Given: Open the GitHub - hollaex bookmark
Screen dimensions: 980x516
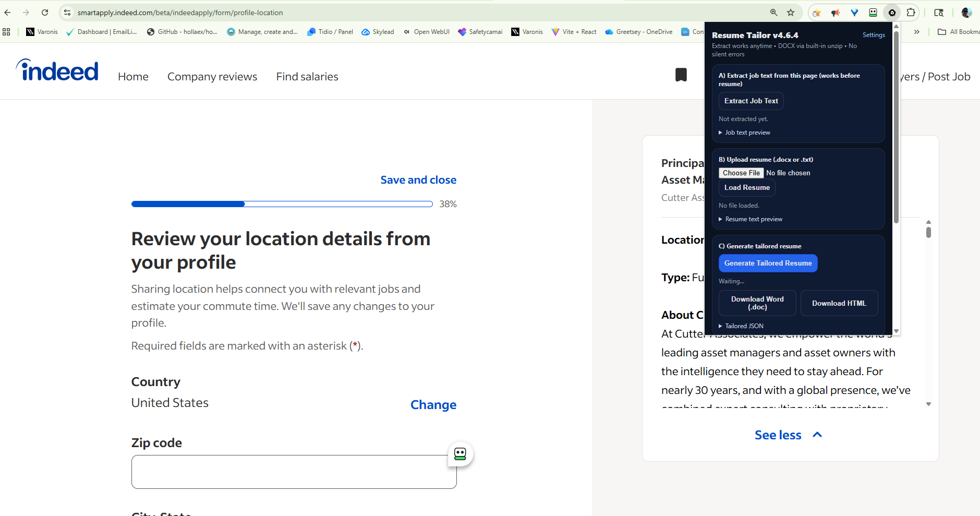Looking at the screenshot, I should tap(182, 32).
